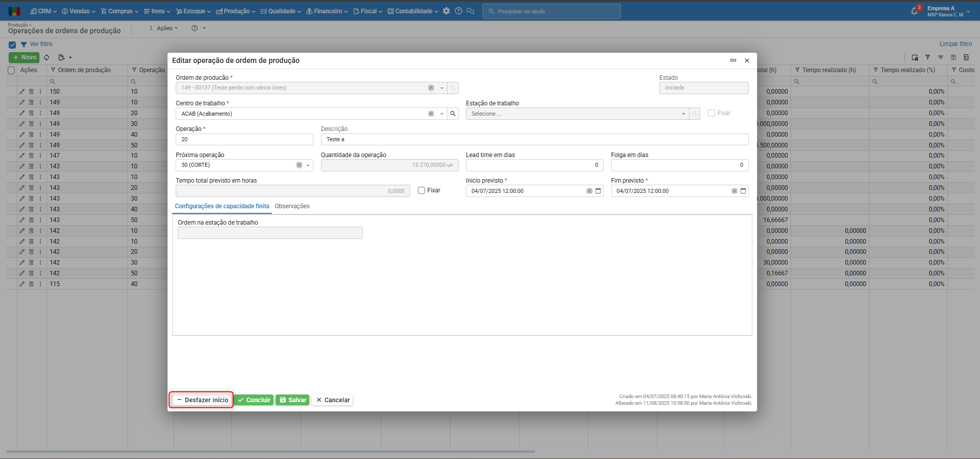Screen dimensions: 980x459
Task: Click the Pesquisar na ajuda search box
Action: 552,11
